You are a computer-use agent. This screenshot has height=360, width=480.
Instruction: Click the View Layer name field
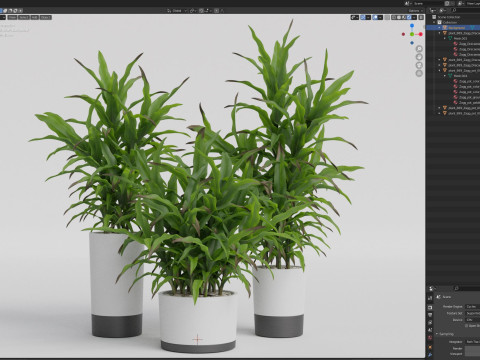(473, 4)
